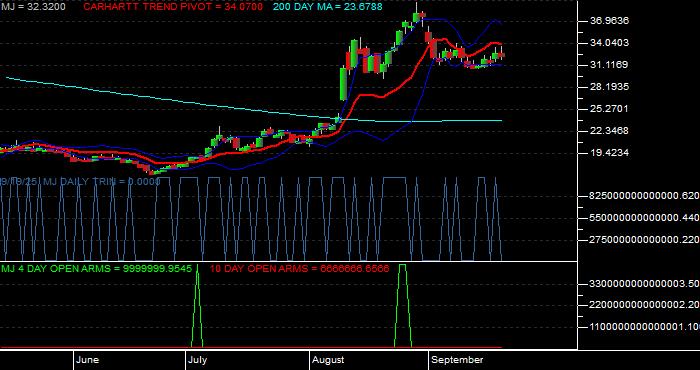Image resolution: width=700 pixels, height=370 pixels.
Task: Click the 220000000000002.20 ARMS axis value
Action: pyautogui.click(x=644, y=305)
